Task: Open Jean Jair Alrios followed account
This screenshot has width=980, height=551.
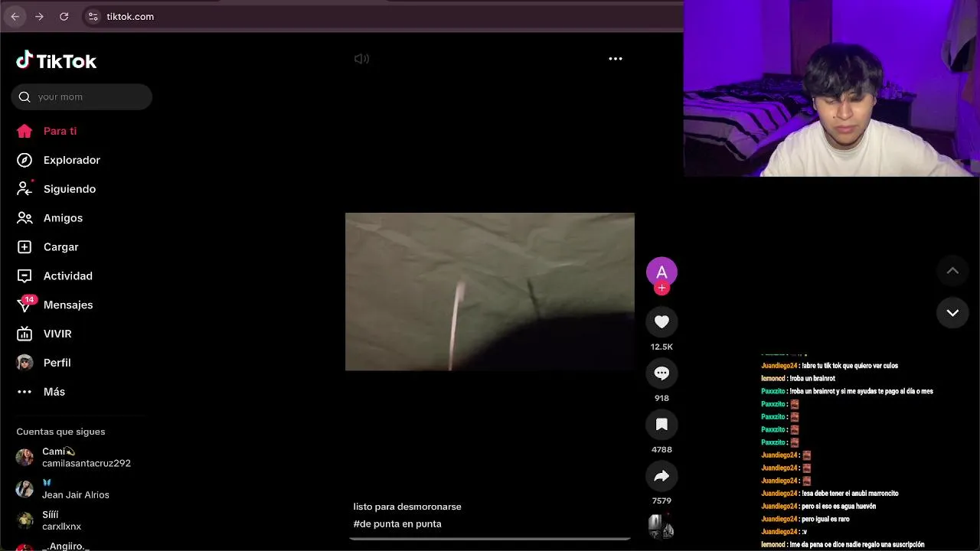Action: (x=77, y=489)
